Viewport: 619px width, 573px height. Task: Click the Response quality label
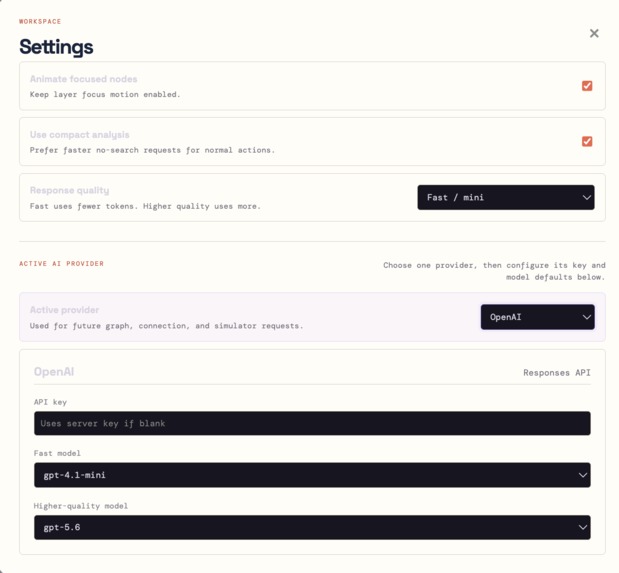point(69,190)
